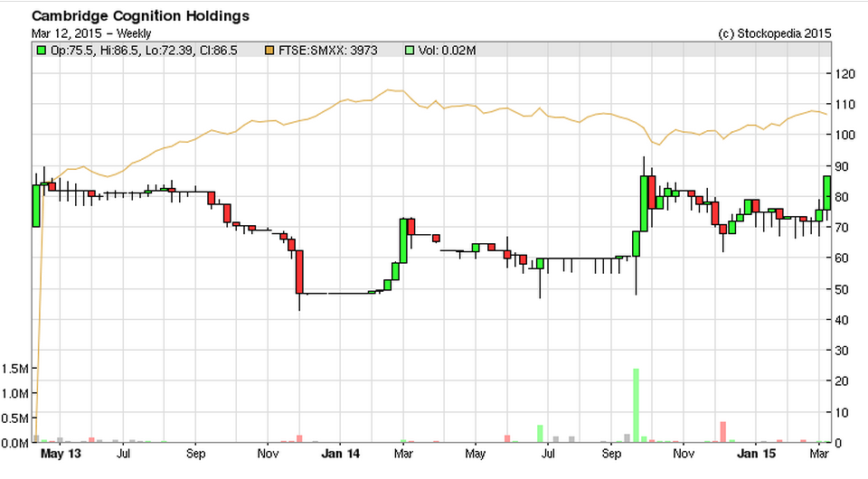Click the 'Op:75.5, Hi:86.5, Lo:72.39, Cl:86.5' legend text
The width and height of the screenshot is (868, 479).
click(x=144, y=51)
